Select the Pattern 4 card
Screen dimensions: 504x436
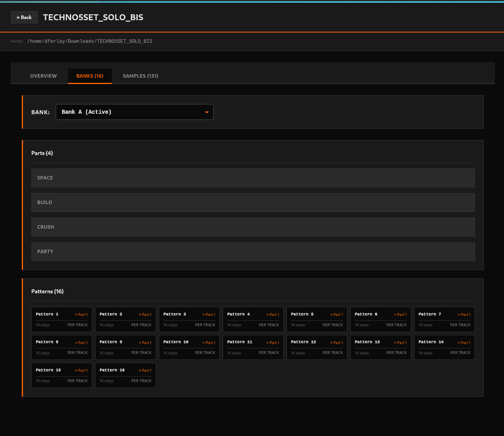[253, 319]
